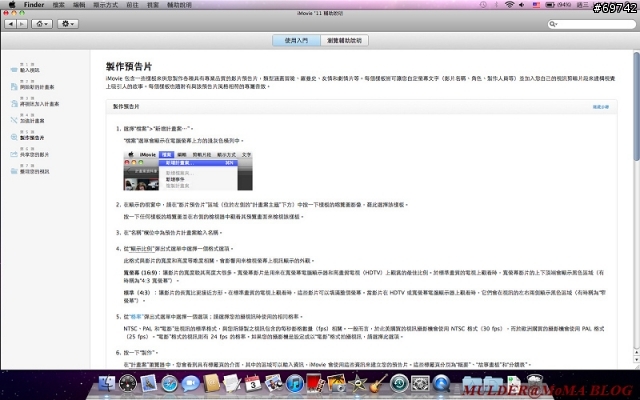Click the US flag input source icon

(536, 5)
